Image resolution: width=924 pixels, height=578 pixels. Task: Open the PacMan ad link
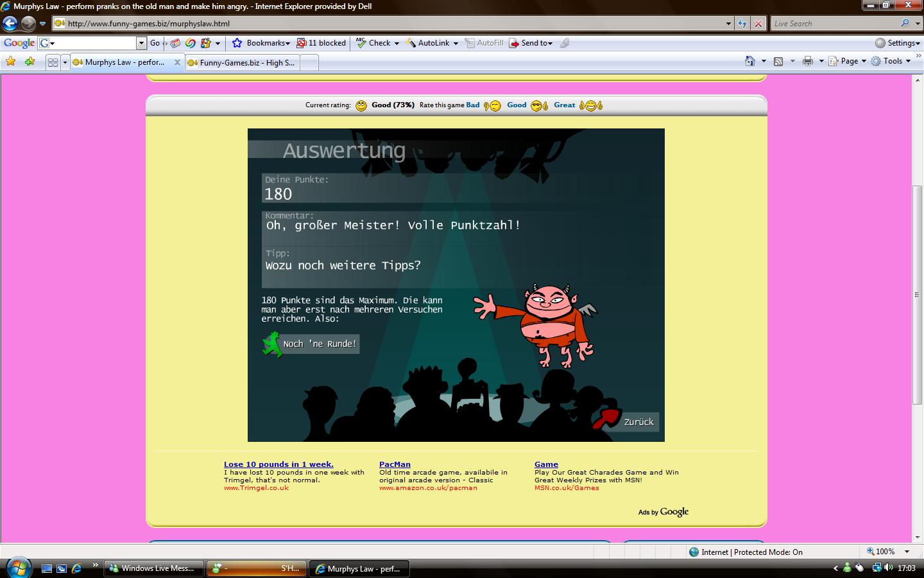click(395, 464)
